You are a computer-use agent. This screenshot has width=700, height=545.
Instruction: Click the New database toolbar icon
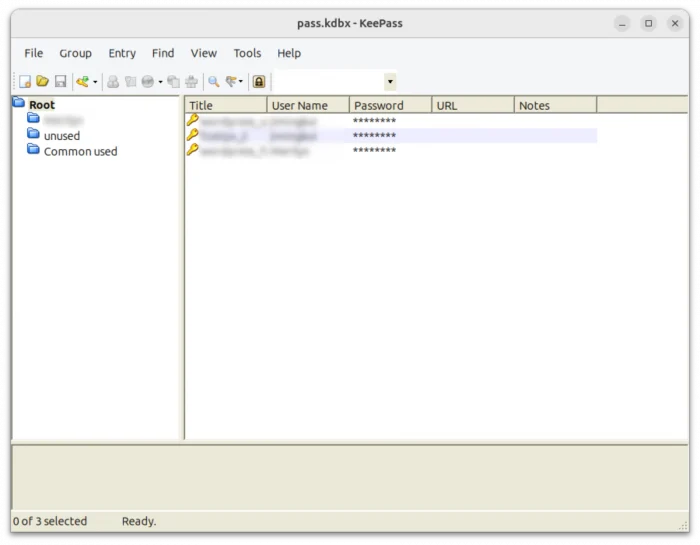click(x=25, y=82)
